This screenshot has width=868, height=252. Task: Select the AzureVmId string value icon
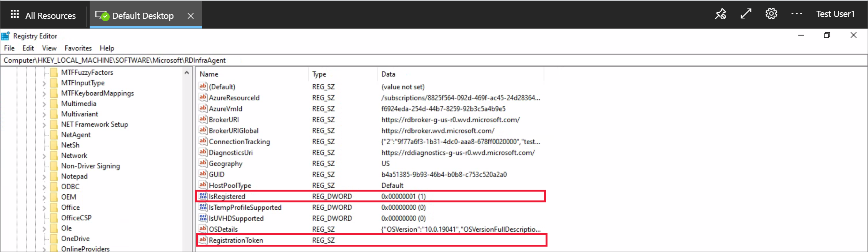pyautogui.click(x=203, y=108)
